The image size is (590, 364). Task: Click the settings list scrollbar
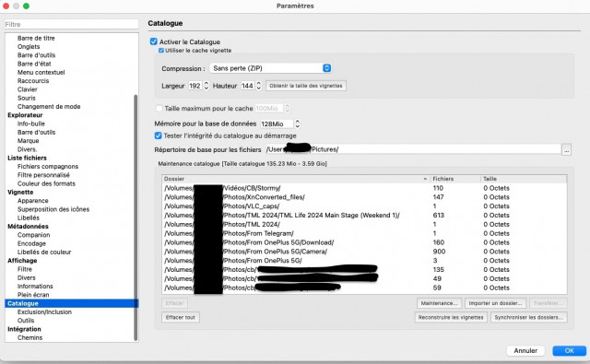(136, 217)
